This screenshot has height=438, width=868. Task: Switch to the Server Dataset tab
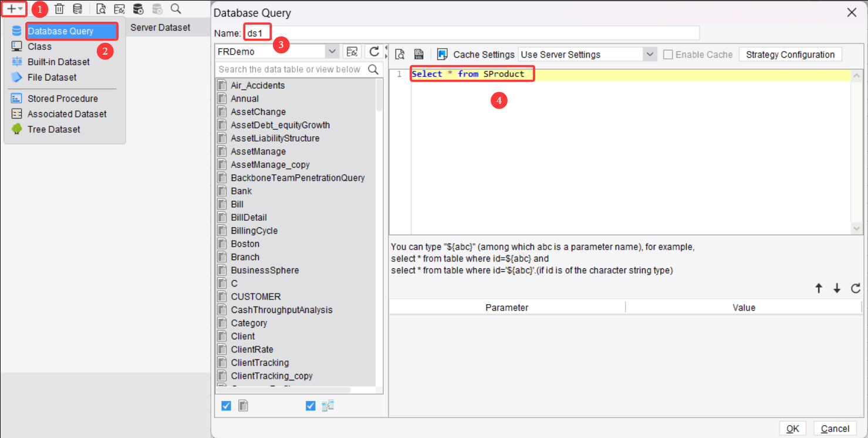pyautogui.click(x=160, y=28)
